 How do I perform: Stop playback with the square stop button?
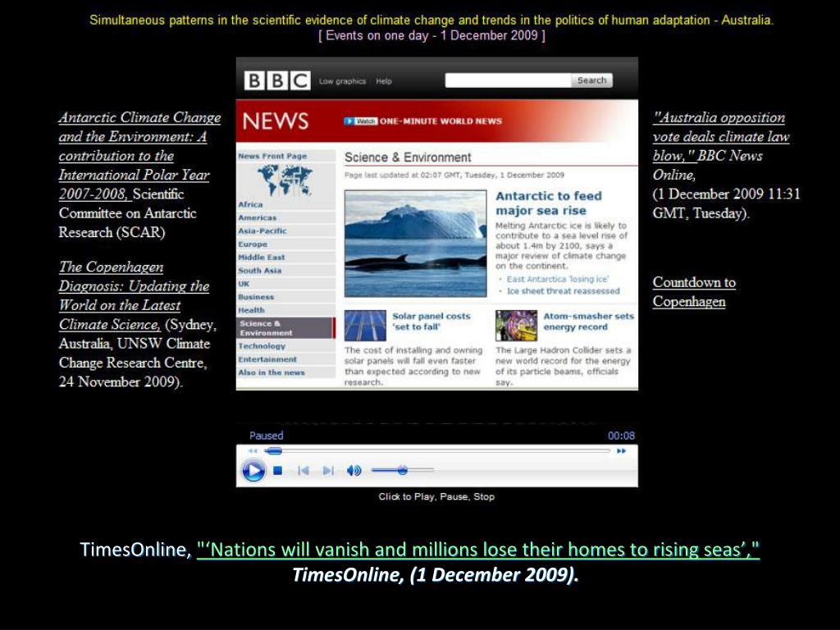click(277, 471)
